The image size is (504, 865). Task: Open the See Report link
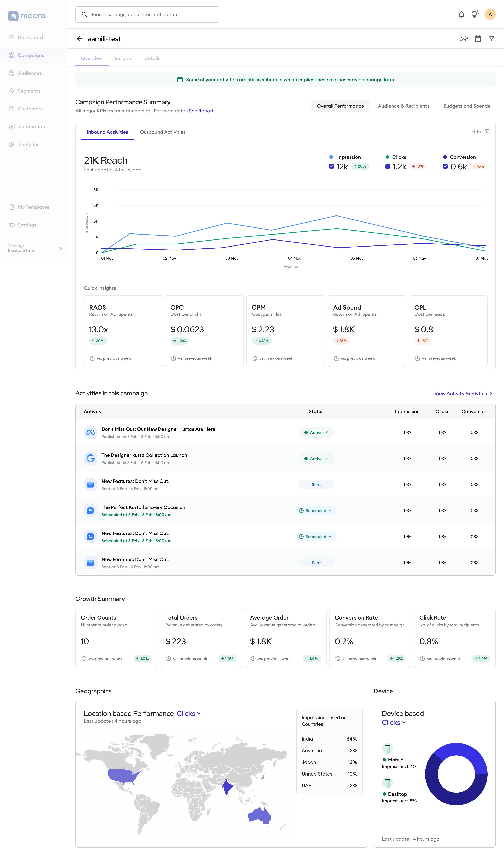click(x=201, y=111)
